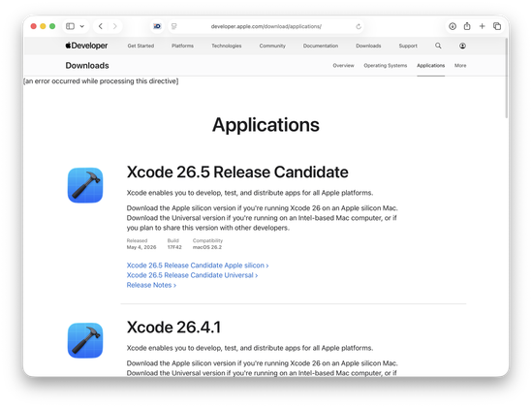Open the Platforms menu

pos(182,46)
